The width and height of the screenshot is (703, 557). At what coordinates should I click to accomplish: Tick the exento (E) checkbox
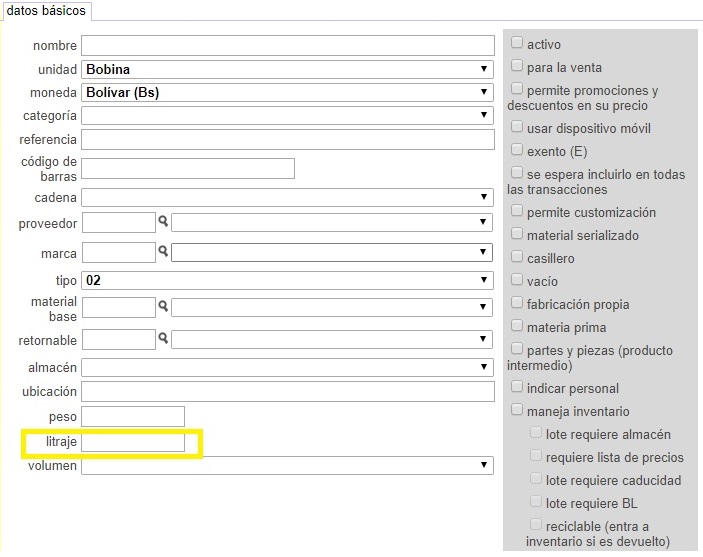pos(517,149)
